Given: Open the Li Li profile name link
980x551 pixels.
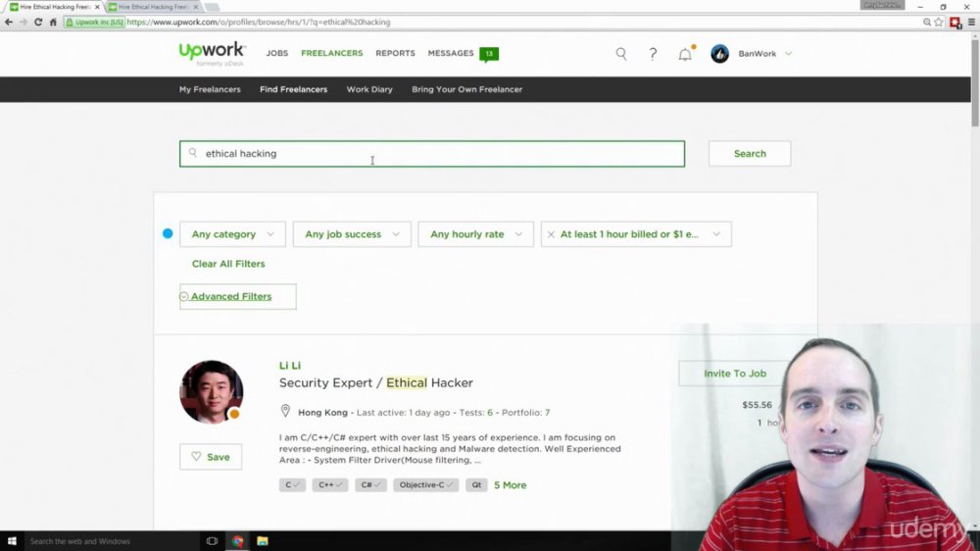Looking at the screenshot, I should pyautogui.click(x=290, y=366).
